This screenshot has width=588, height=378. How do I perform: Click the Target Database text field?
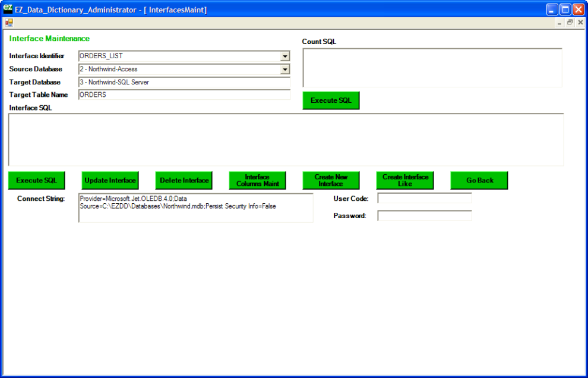click(x=184, y=83)
